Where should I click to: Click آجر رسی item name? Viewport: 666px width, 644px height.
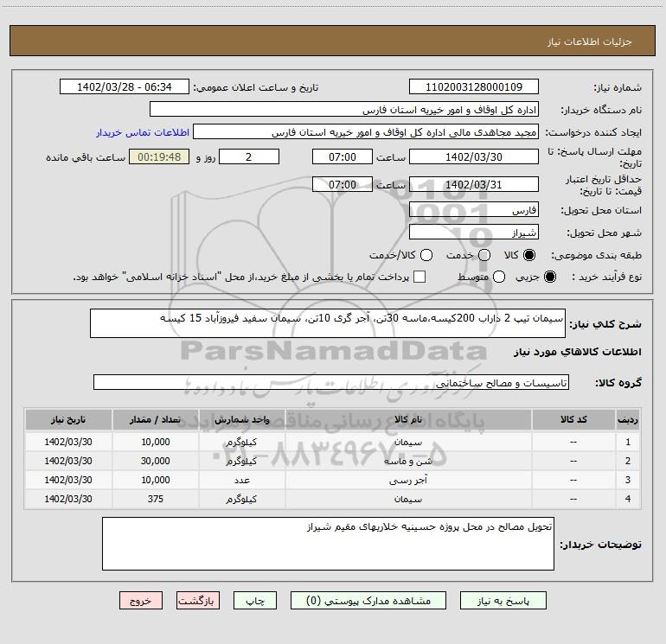[x=408, y=480]
